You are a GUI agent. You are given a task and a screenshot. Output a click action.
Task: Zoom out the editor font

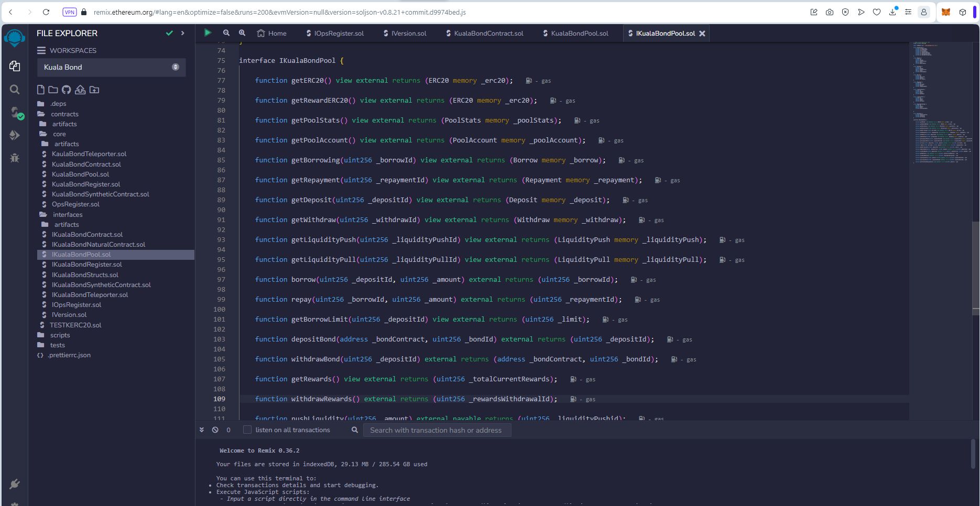(x=226, y=33)
